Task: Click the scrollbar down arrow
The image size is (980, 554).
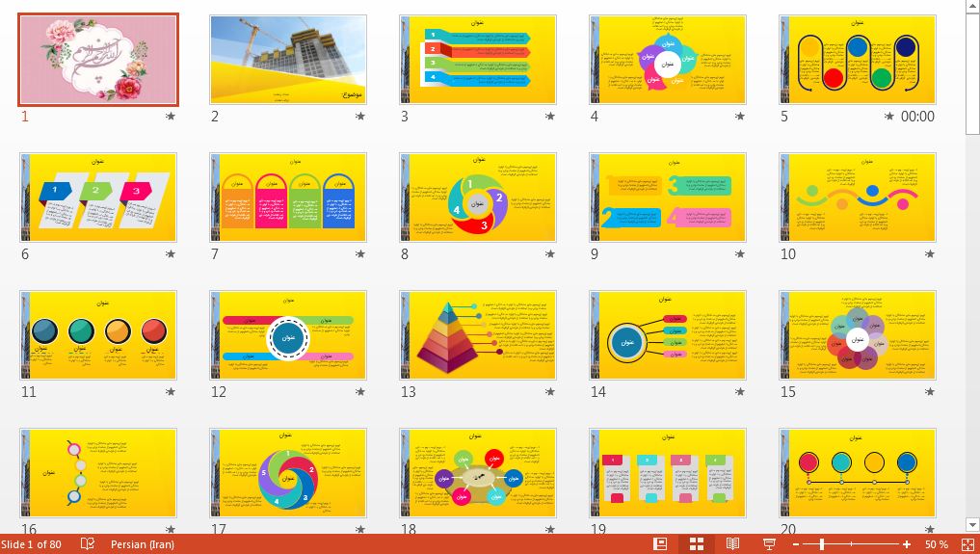Action: (x=971, y=525)
